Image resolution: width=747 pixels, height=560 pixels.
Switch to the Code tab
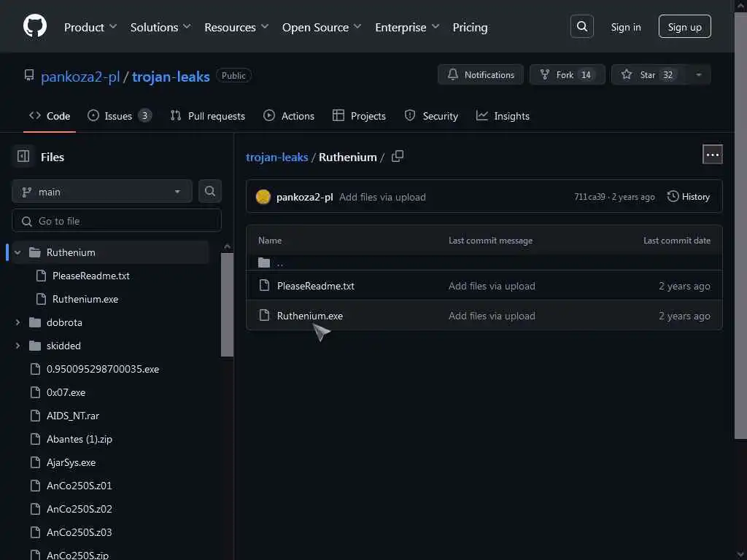[50, 116]
